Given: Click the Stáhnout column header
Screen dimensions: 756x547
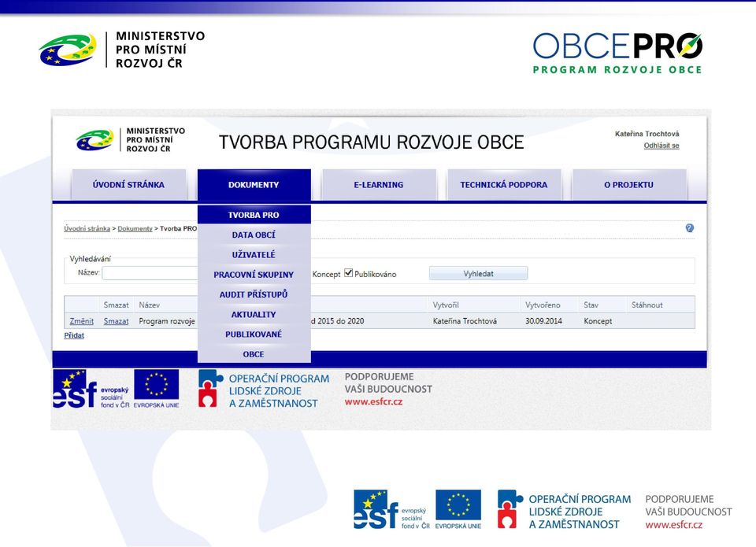Looking at the screenshot, I should tap(647, 305).
